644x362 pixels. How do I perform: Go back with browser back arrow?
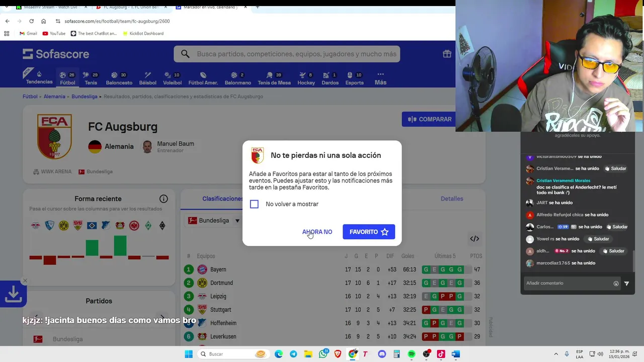[7, 21]
